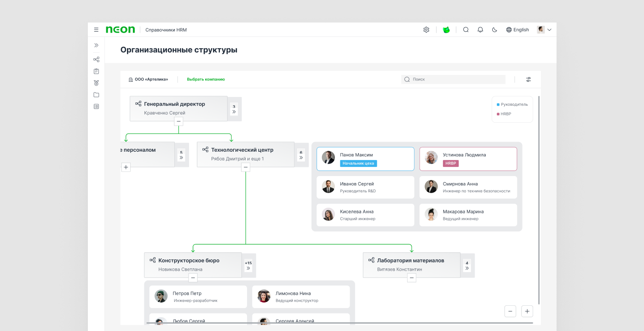Select the Панов Максим employee card

365,159
